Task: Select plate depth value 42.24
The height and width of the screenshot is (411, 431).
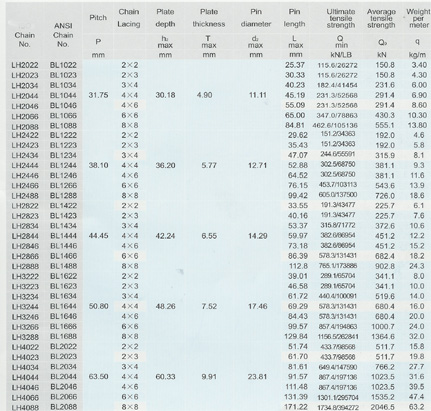Action: [x=165, y=236]
